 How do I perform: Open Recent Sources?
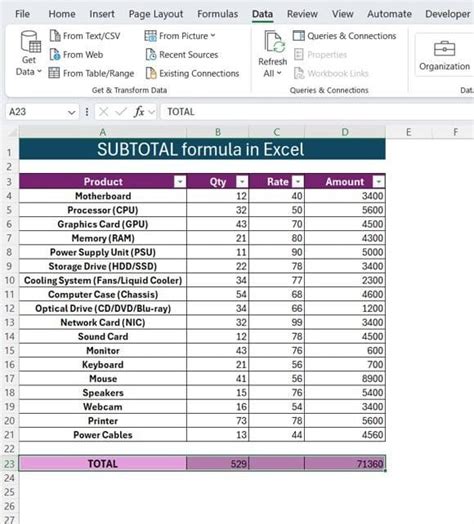pos(182,54)
